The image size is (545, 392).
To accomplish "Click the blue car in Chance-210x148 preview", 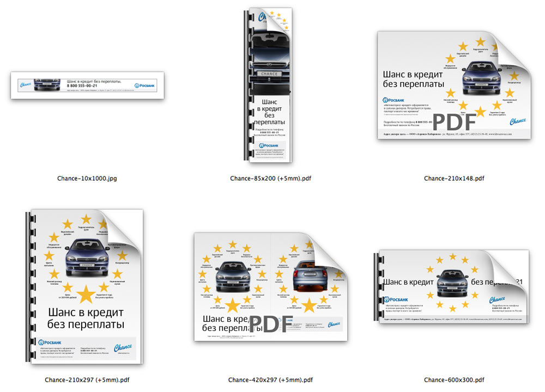I will coord(481,78).
